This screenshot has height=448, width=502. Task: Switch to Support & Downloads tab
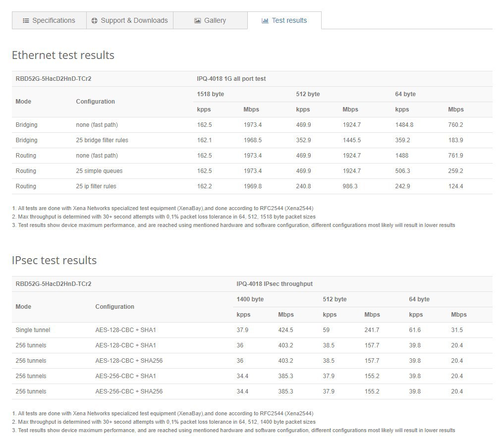tap(130, 20)
